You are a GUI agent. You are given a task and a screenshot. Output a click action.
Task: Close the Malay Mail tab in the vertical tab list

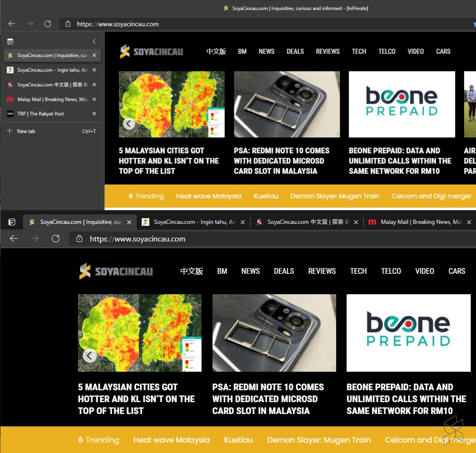click(94, 99)
